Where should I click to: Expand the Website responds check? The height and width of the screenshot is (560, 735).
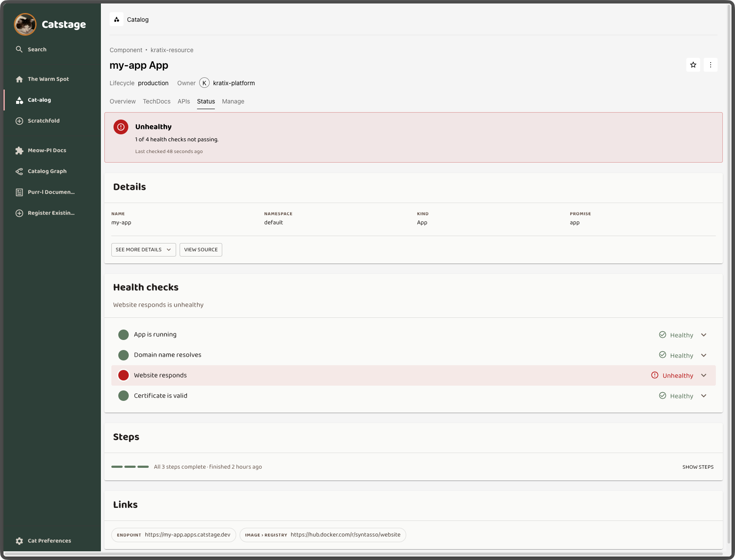coord(704,375)
